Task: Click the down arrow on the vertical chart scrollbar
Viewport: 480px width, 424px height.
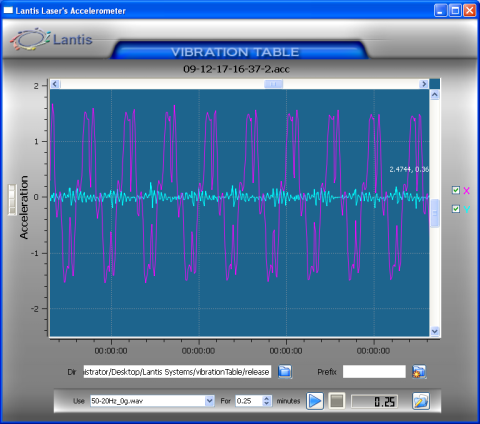Action: point(435,331)
